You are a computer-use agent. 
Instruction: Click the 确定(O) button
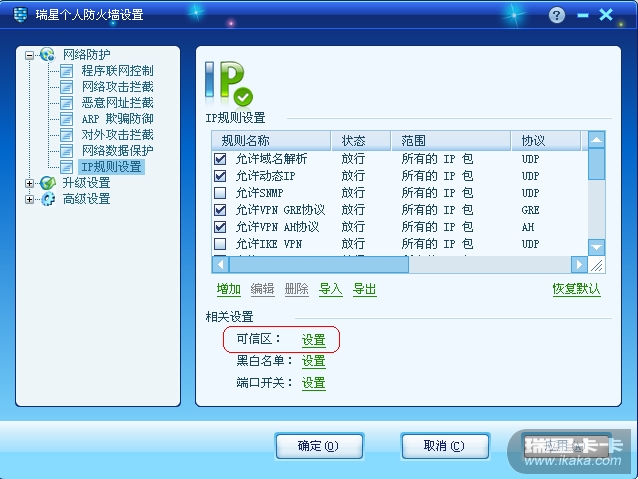tap(319, 446)
